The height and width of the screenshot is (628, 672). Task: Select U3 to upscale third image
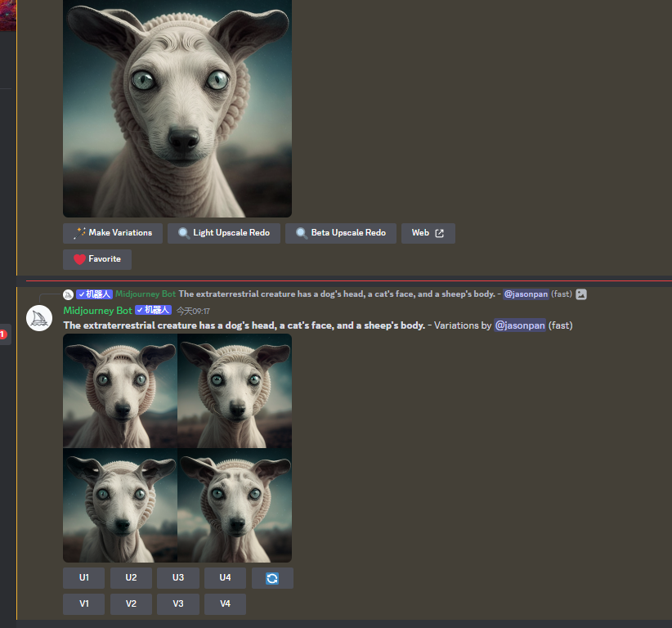pyautogui.click(x=177, y=578)
